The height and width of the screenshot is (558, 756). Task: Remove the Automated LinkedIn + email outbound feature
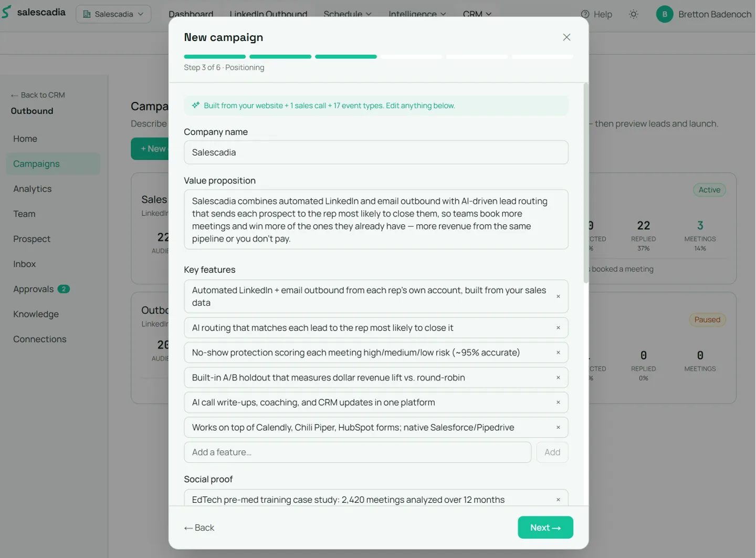click(x=558, y=296)
